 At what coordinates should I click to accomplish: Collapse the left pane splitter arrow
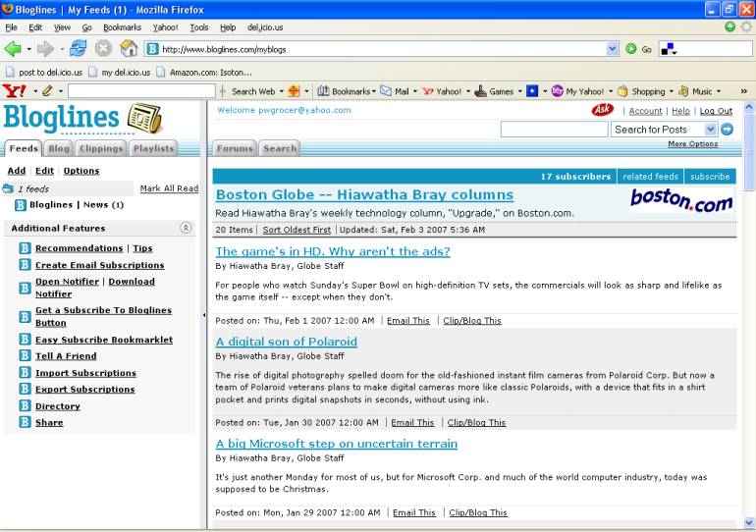pos(204,315)
